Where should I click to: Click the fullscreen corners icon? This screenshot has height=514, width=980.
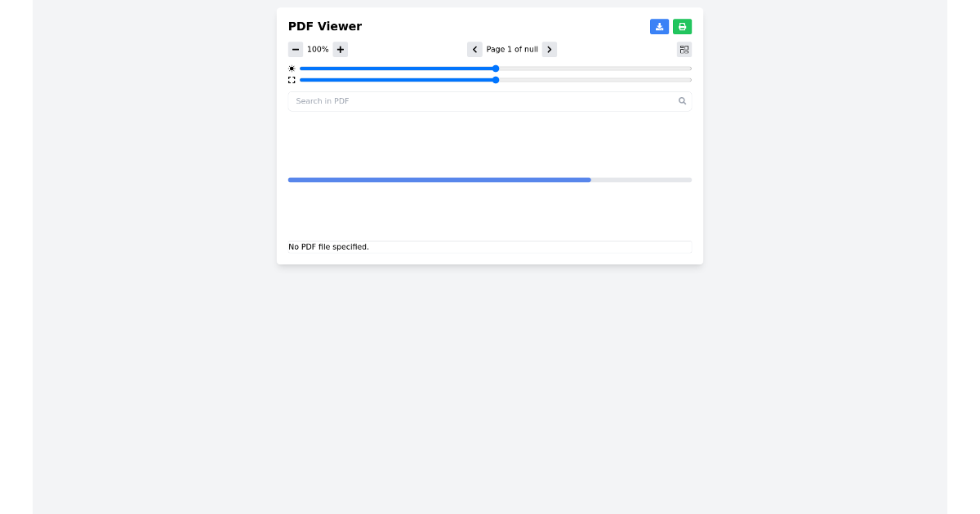click(292, 80)
